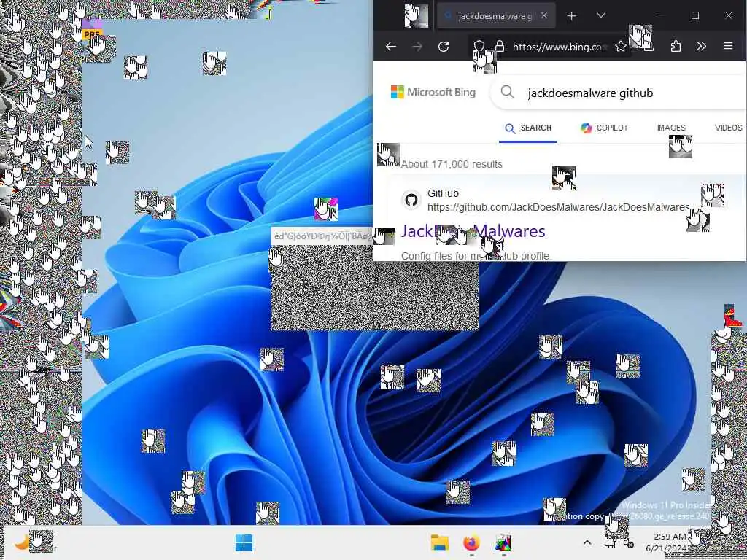
Task: Open the clock showing 2:59 AM
Action: pos(667,542)
